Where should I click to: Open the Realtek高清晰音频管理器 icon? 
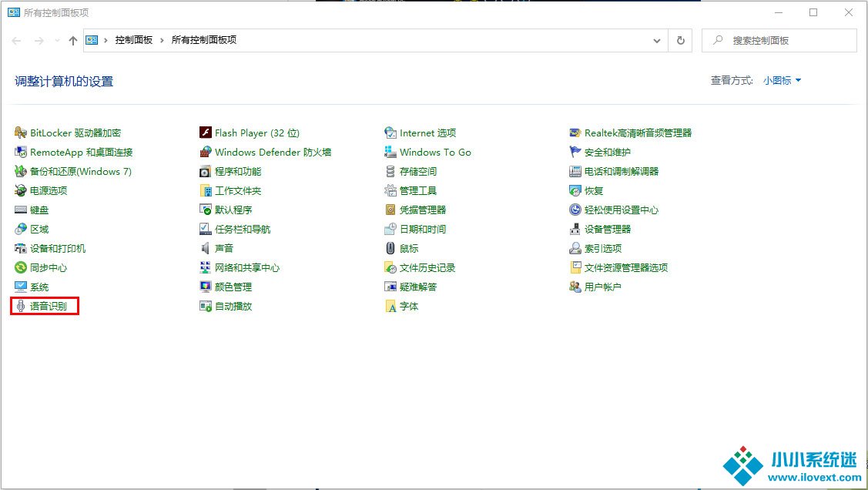click(575, 133)
